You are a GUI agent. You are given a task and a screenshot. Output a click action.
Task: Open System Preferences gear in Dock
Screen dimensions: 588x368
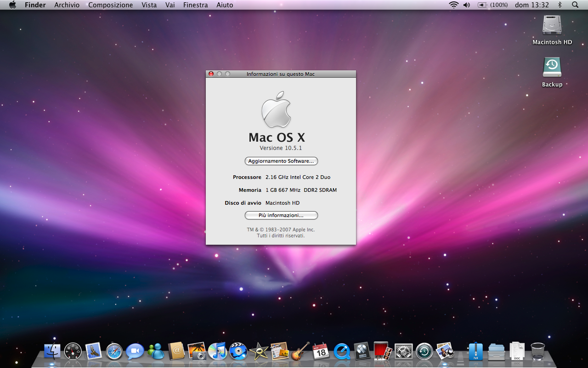pos(403,351)
